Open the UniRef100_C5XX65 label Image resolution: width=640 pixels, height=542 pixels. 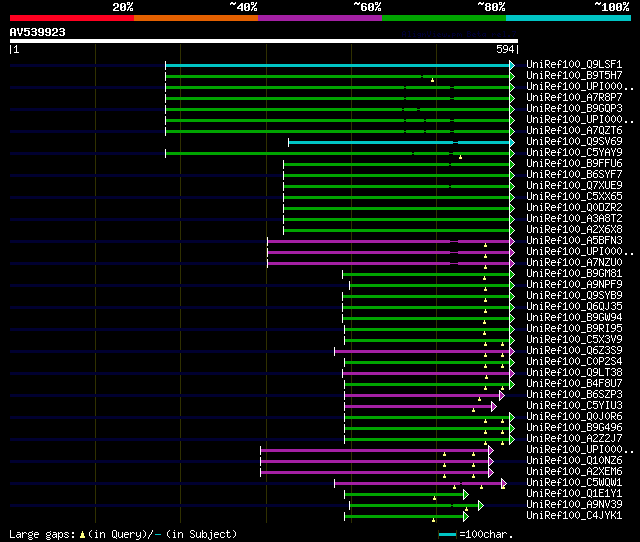[574, 197]
